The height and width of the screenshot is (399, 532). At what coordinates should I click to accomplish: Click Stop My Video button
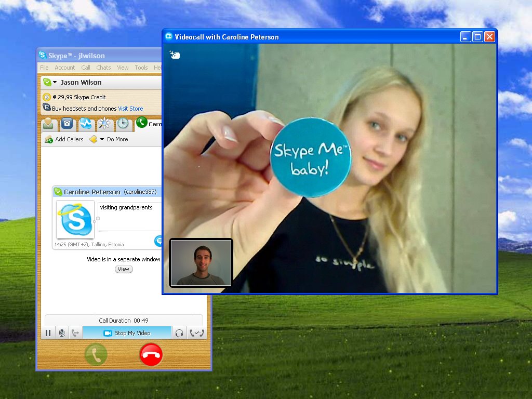coord(127,333)
